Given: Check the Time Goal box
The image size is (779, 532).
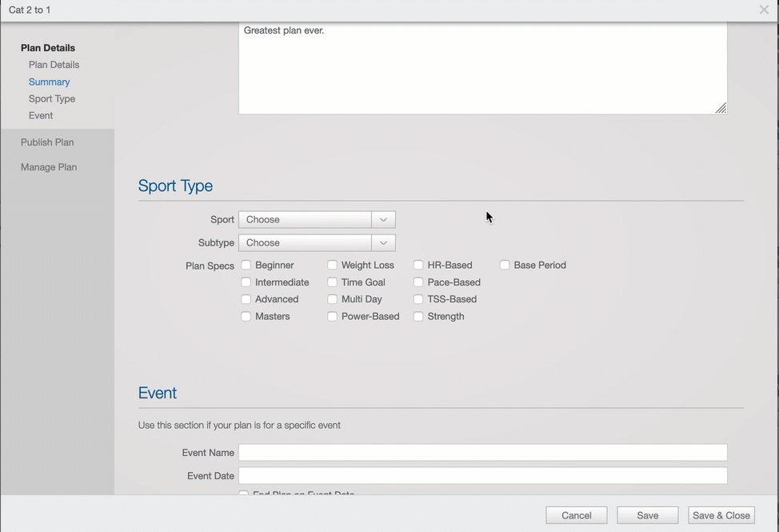Looking at the screenshot, I should (332, 282).
